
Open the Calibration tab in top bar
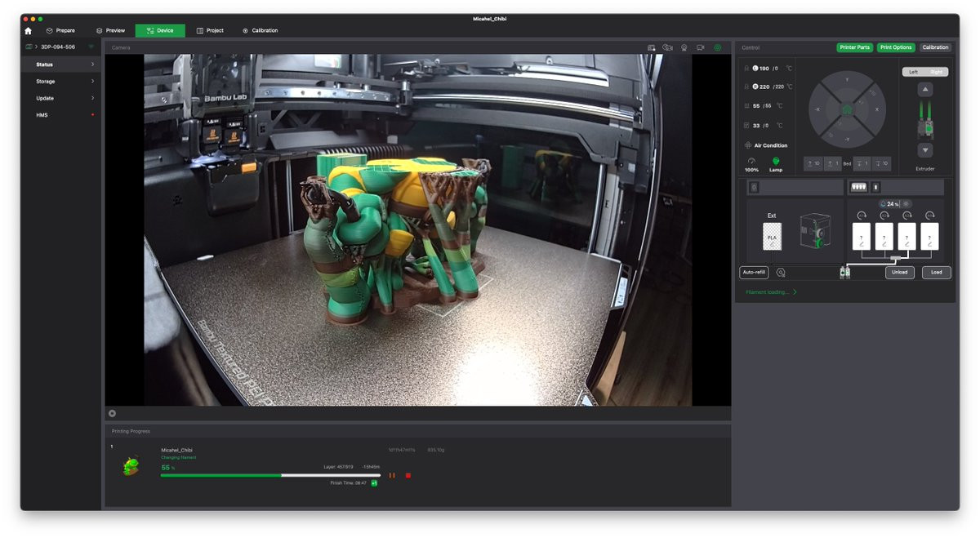coord(260,30)
